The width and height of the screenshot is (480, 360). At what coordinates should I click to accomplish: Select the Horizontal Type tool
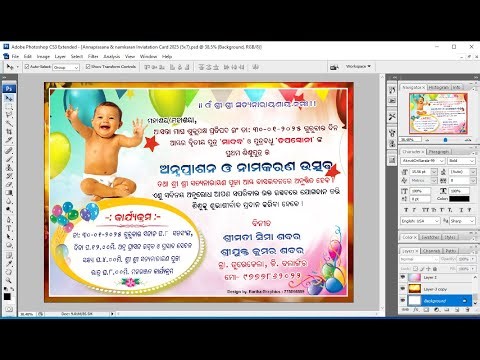[x=9, y=229]
